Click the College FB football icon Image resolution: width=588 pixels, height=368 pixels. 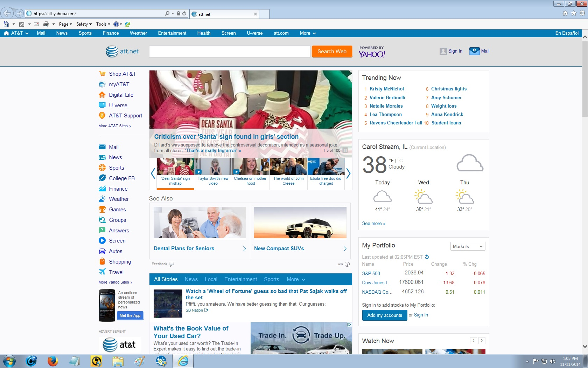(102, 178)
